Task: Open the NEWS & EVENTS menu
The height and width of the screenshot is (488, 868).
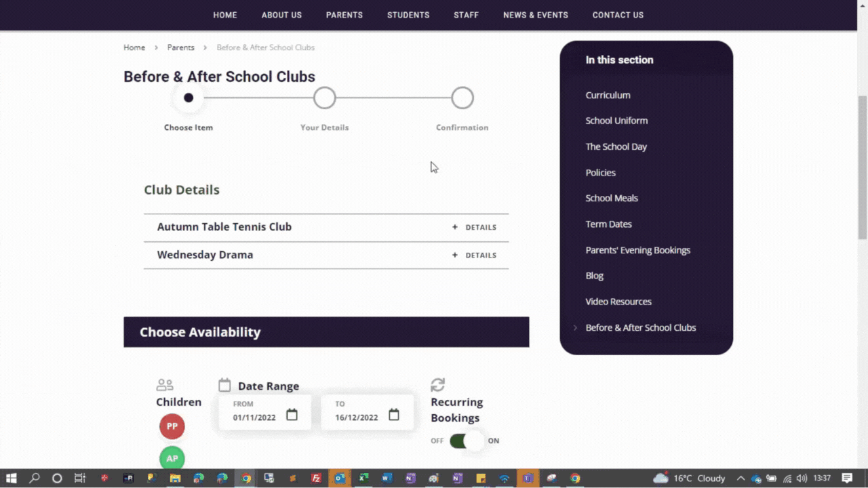Action: (536, 14)
